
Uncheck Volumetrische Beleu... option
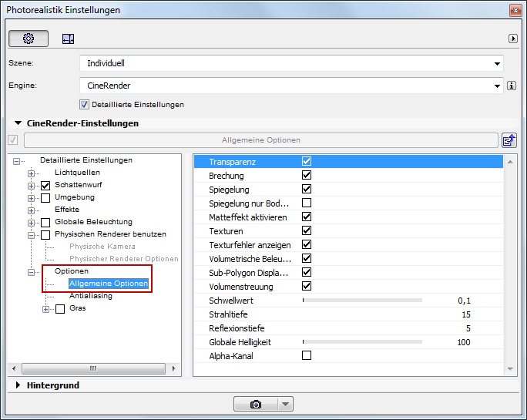307,258
